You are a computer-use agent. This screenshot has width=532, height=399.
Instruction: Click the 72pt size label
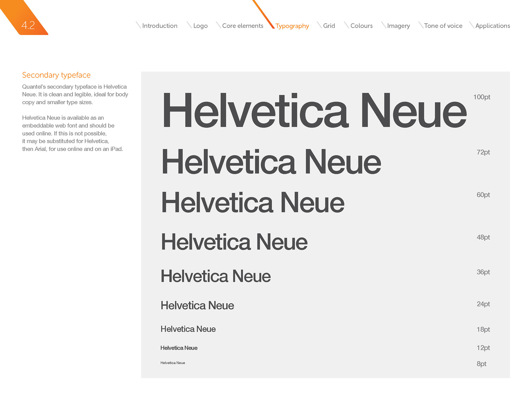click(483, 152)
